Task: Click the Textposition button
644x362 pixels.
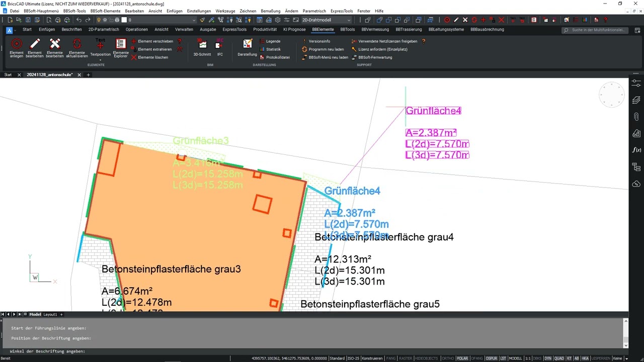Action: (x=100, y=47)
